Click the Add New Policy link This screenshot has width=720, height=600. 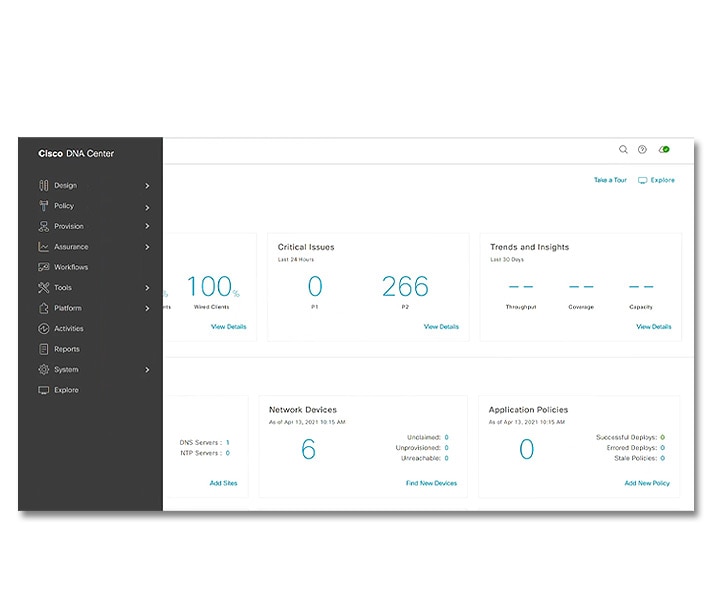(647, 483)
